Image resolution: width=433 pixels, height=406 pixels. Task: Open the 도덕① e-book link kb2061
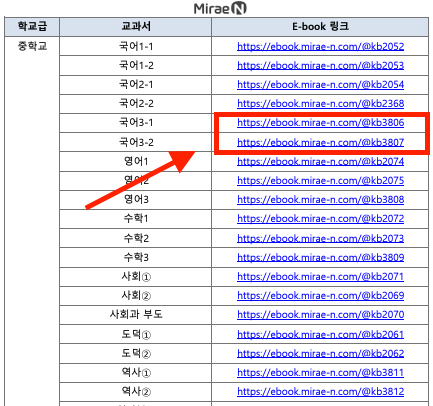pyautogui.click(x=320, y=334)
